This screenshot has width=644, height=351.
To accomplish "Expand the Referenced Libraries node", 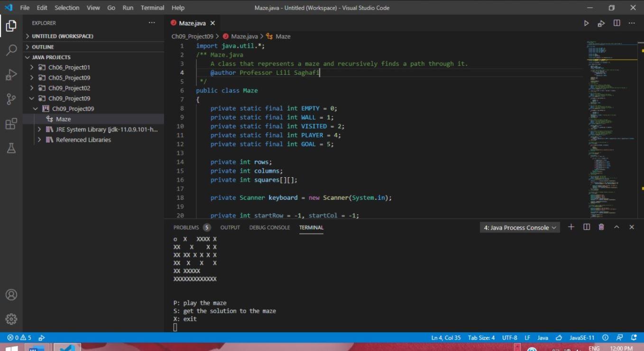I will 40,140.
